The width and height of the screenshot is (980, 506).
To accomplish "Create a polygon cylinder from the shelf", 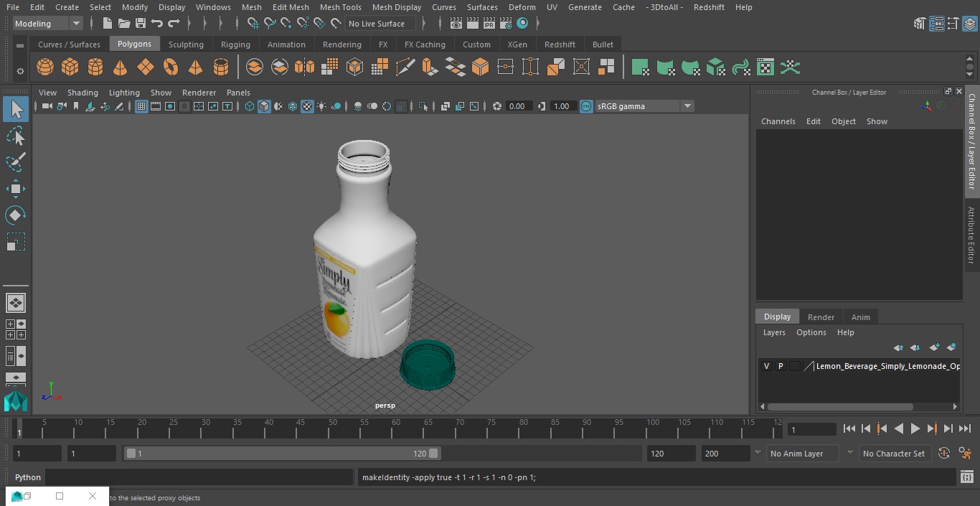I will point(95,67).
